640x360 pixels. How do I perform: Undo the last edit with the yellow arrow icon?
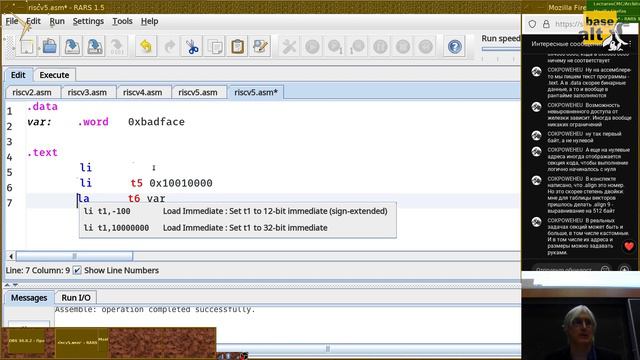coord(146,47)
